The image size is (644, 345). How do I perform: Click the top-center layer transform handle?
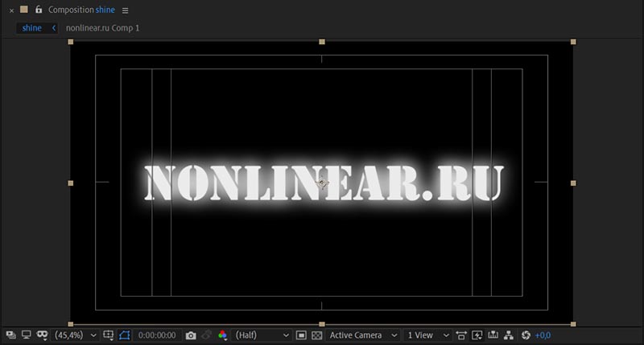322,42
